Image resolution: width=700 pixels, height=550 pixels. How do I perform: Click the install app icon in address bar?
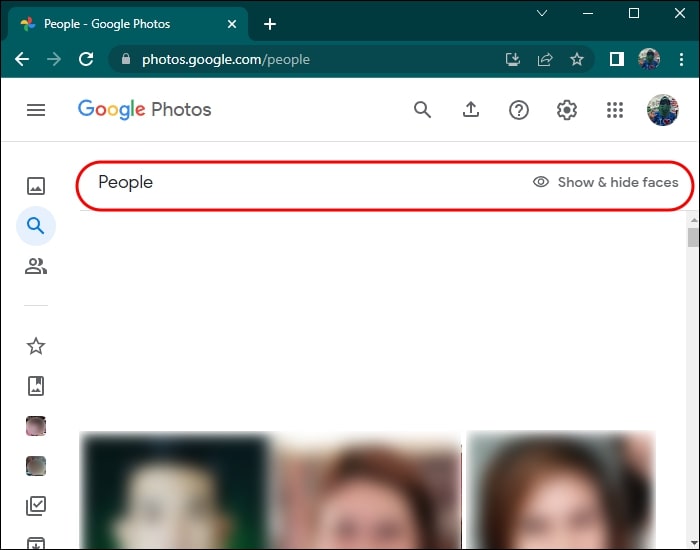(512, 59)
